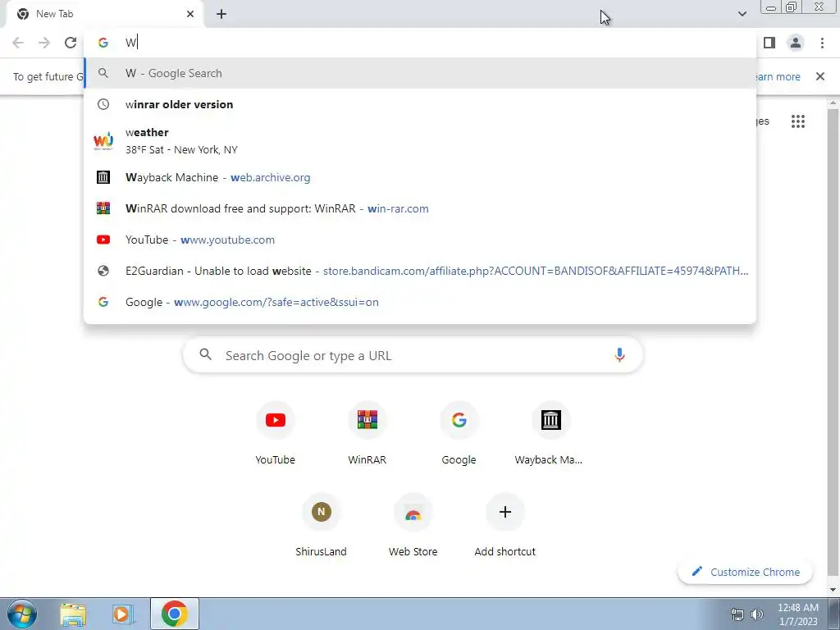This screenshot has width=840, height=630.
Task: Click the page vertical scrollbar
Action: click(x=833, y=343)
